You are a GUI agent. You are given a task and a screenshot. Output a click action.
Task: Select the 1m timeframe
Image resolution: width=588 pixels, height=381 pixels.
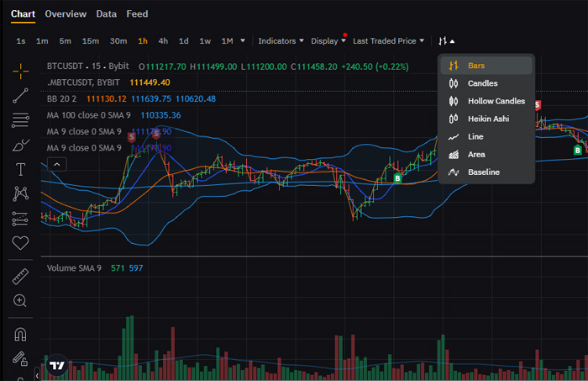click(42, 41)
